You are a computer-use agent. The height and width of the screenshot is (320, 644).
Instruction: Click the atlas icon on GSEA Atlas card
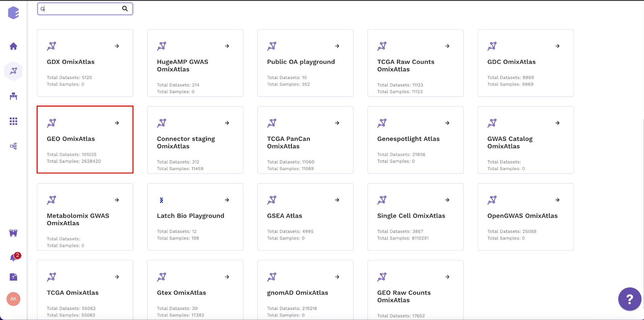(x=272, y=200)
